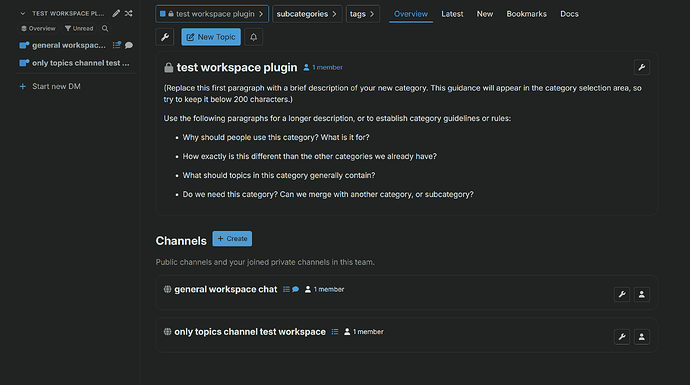Viewport: 690px width, 385px height.
Task: Open only topics channel test workspace card title
Action: click(x=250, y=332)
